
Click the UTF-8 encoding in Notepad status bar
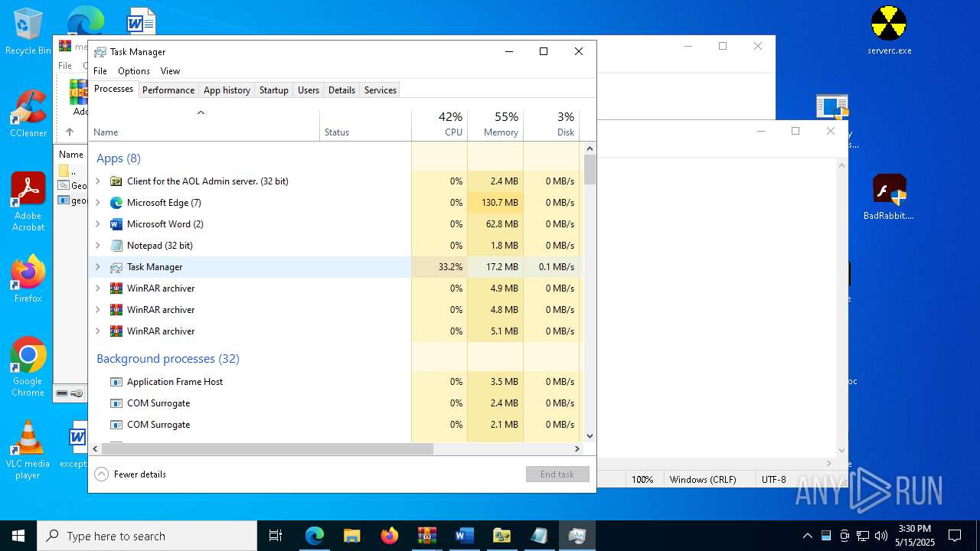point(773,479)
